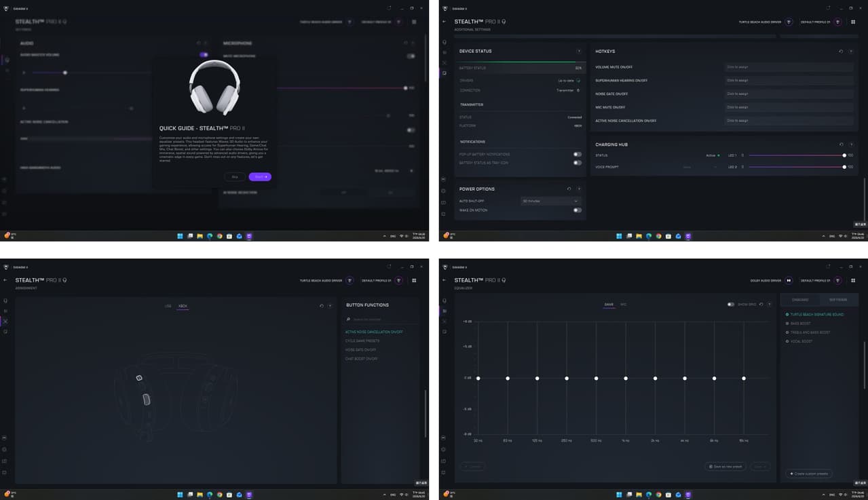Viewport: 868px width, 500px height.
Task: Click the LED 2 brightness slider handle
Action: coord(844,166)
